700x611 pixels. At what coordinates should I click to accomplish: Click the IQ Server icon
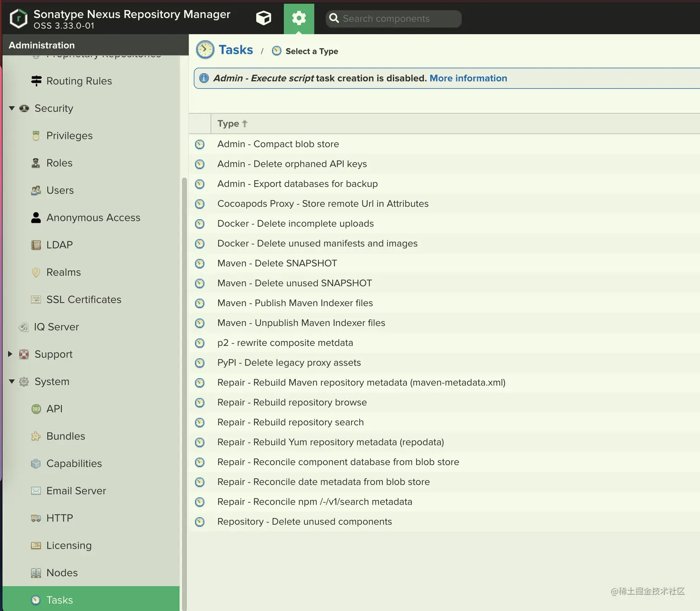(x=24, y=327)
